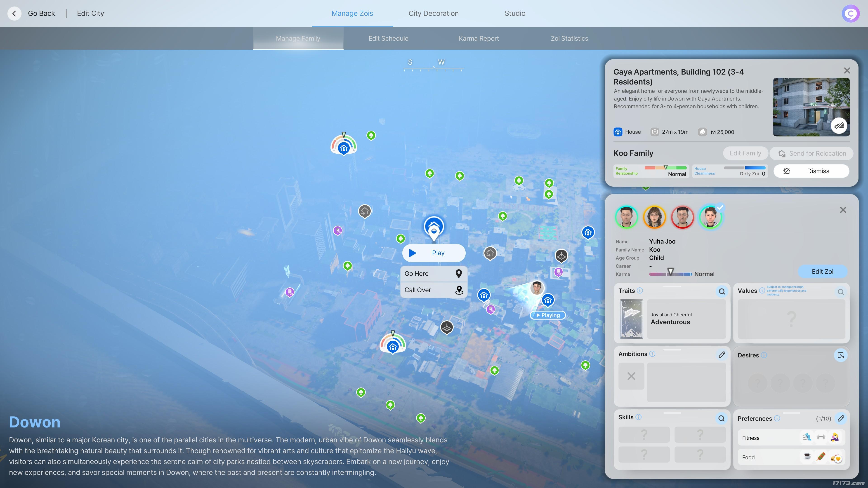Close the Zoi details panel
This screenshot has width=868, height=488.
pyautogui.click(x=843, y=210)
